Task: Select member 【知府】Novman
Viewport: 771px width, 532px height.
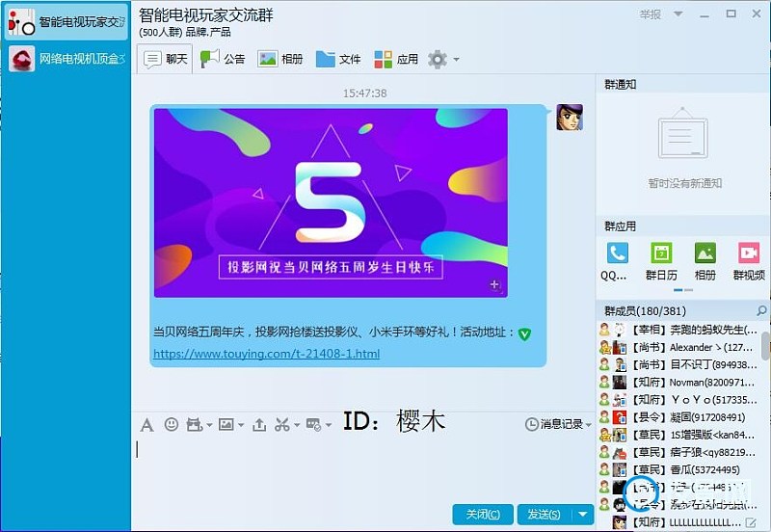Action: point(679,382)
